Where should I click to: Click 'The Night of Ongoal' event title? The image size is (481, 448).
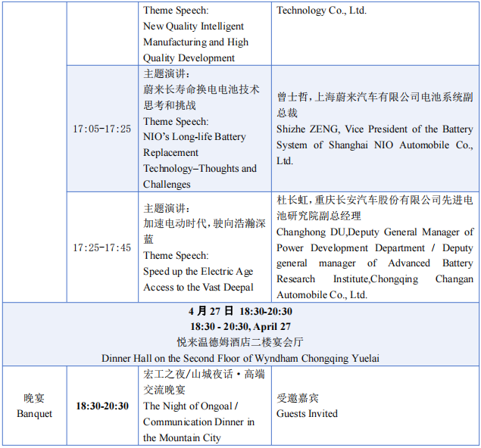click(191, 406)
